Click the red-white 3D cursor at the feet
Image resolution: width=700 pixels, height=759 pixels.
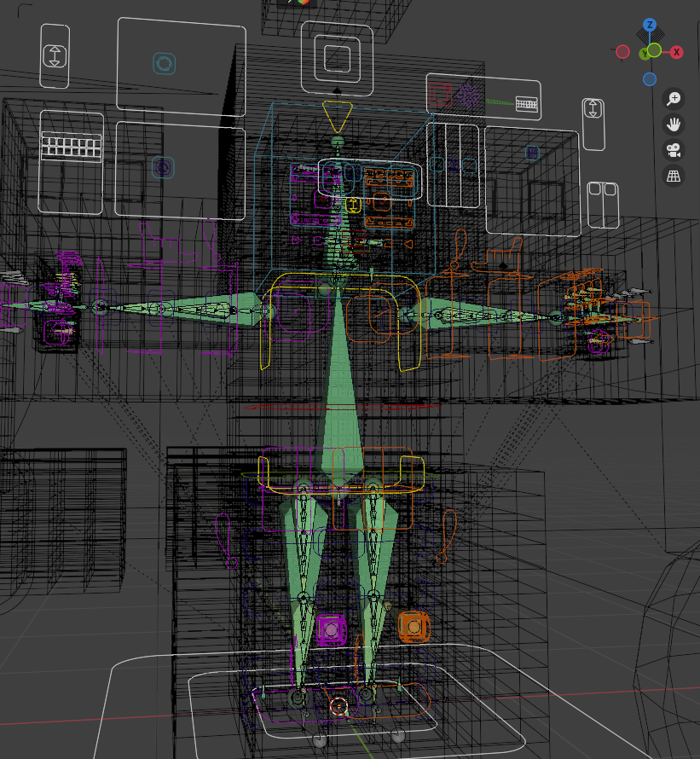tap(338, 706)
